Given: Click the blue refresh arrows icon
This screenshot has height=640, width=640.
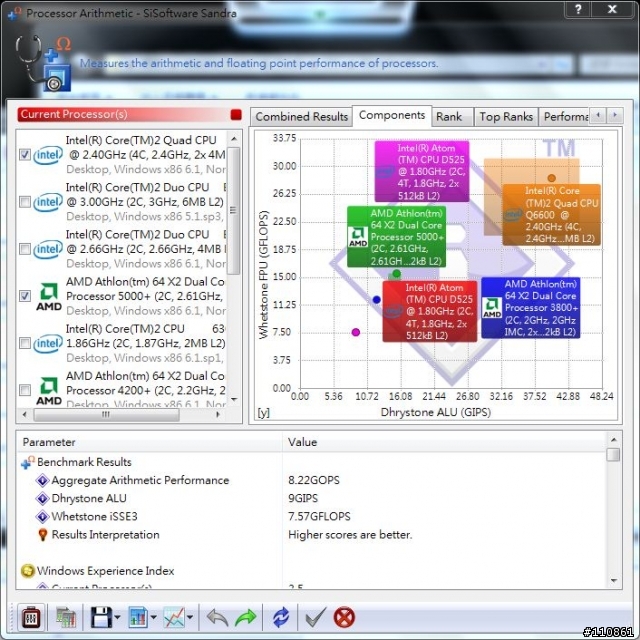Looking at the screenshot, I should 281,617.
